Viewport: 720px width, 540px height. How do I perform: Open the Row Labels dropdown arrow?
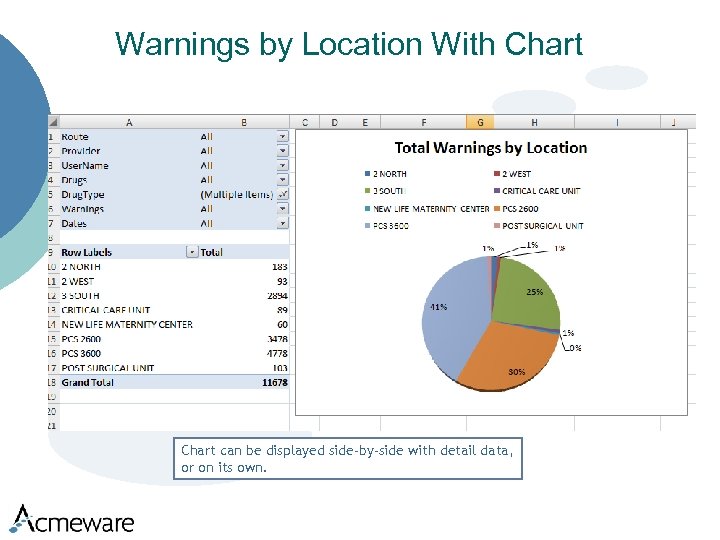coord(192,252)
